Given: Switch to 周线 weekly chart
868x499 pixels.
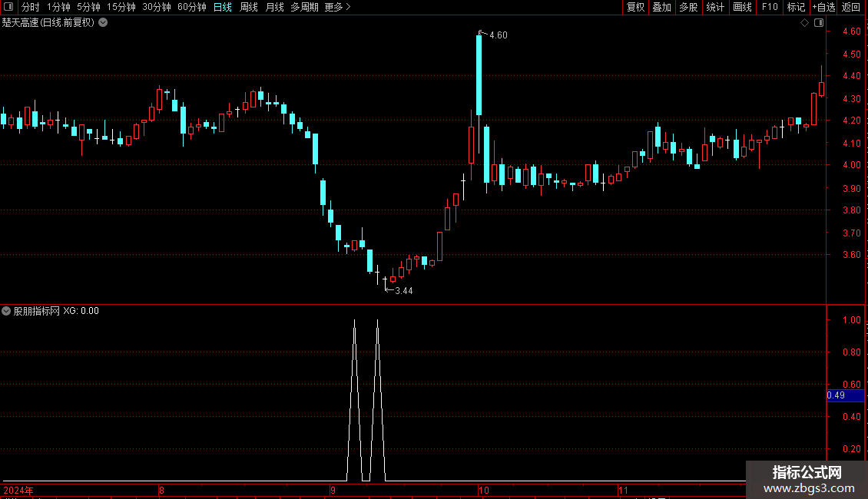Looking at the screenshot, I should [x=249, y=7].
